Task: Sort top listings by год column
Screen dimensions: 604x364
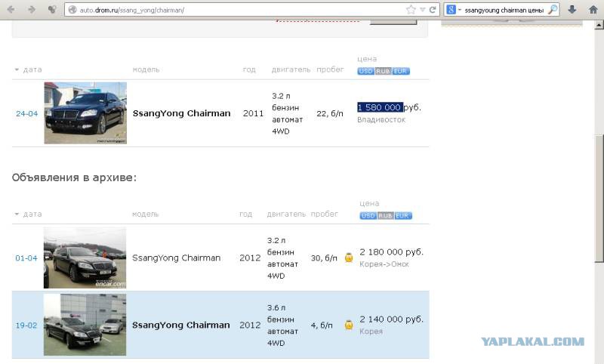Action: (249, 69)
